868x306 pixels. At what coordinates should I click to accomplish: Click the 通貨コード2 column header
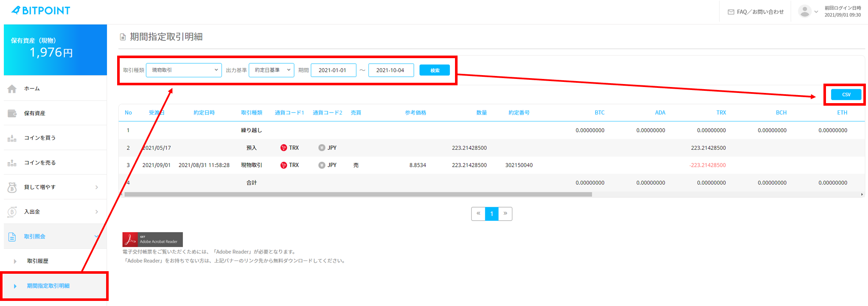(x=327, y=113)
